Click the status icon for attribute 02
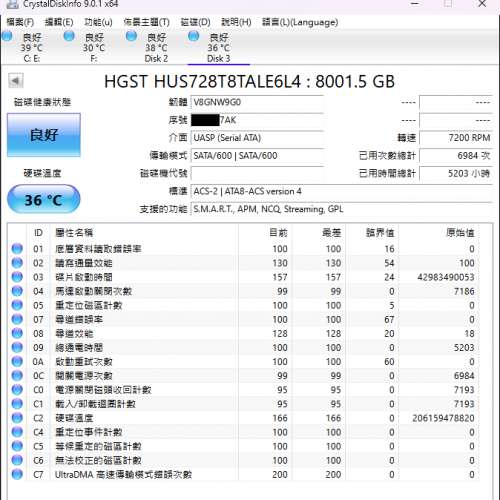This screenshot has width=500, height=500. (x=17, y=263)
